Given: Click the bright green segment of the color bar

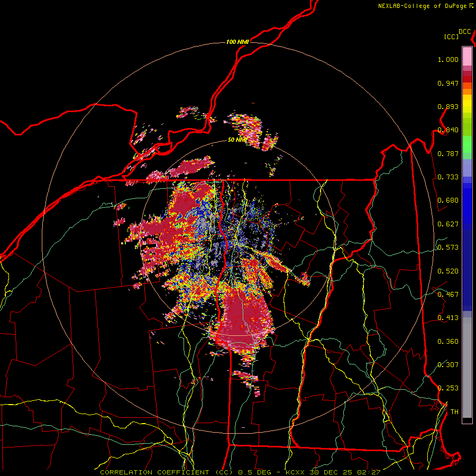Looking at the screenshot, I should [x=467, y=145].
